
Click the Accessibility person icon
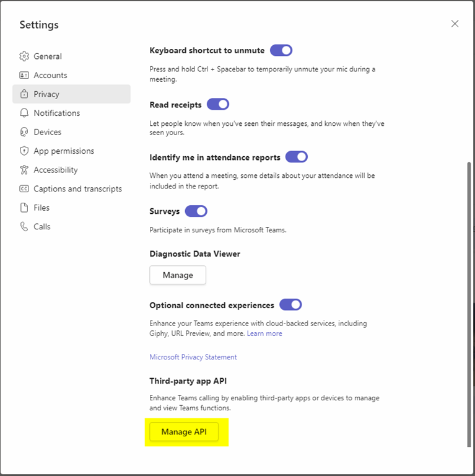tap(24, 170)
